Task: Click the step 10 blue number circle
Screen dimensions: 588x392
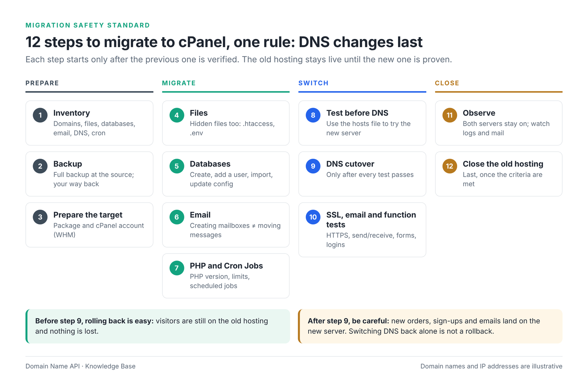Action: click(x=313, y=217)
